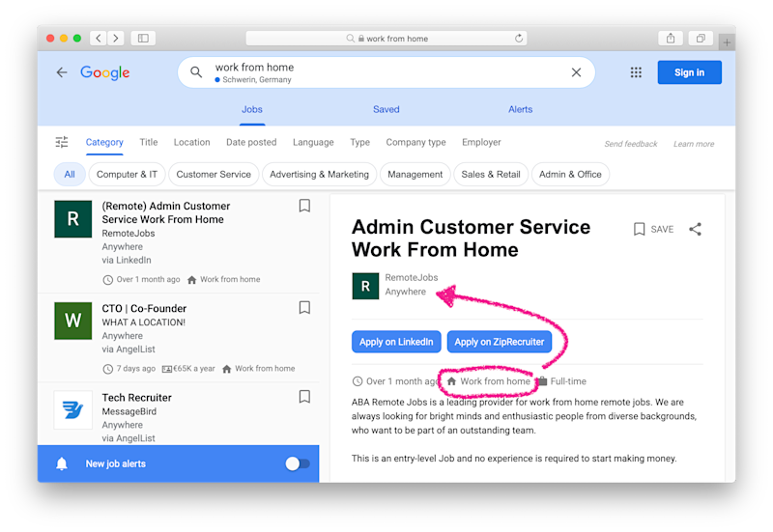This screenshot has width=773, height=532.
Task: Filter by Computer & IT
Action: pyautogui.click(x=127, y=175)
